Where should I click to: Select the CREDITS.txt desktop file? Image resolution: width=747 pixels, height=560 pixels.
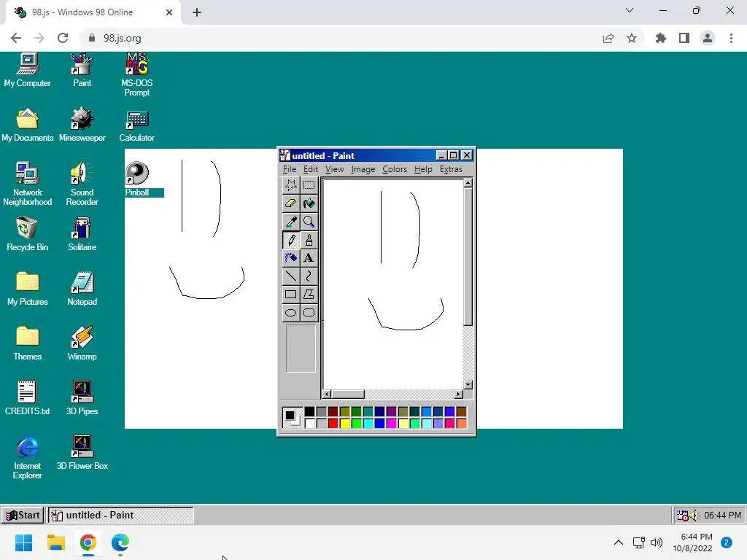click(27, 398)
